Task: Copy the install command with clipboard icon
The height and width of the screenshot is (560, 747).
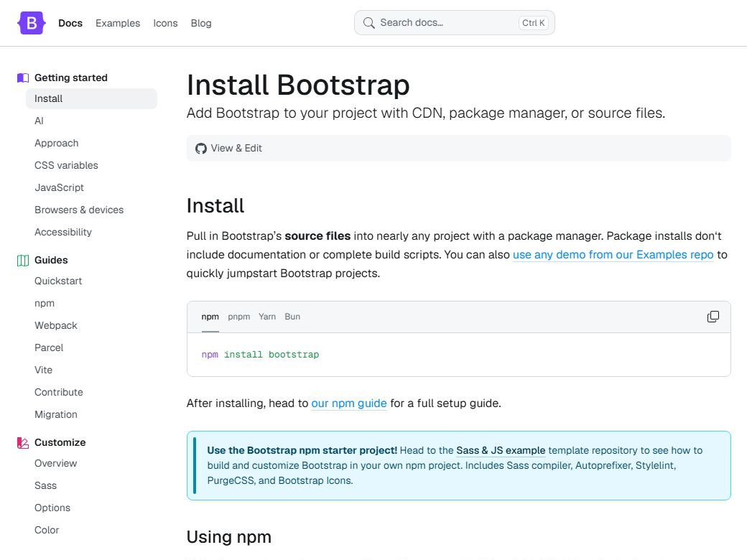Action: 713,317
